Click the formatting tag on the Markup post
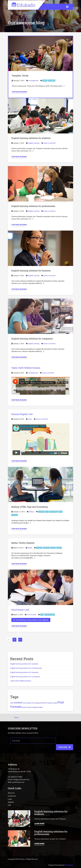 pos(53,512)
